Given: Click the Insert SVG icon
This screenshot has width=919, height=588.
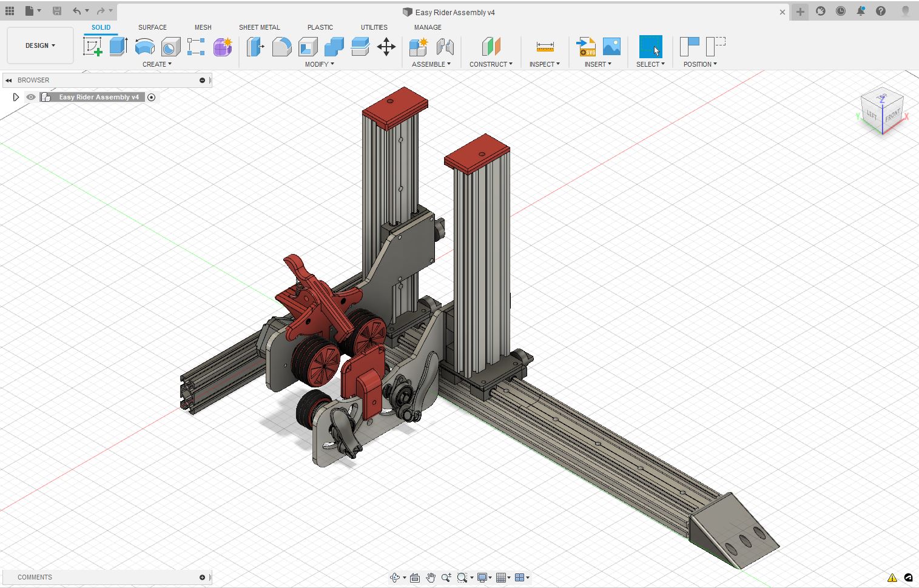Looking at the screenshot, I should tap(586, 47).
